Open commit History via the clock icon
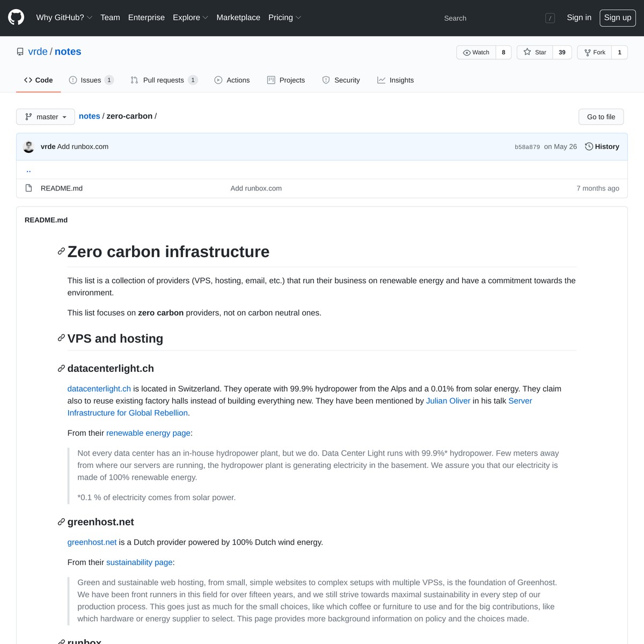 (589, 147)
